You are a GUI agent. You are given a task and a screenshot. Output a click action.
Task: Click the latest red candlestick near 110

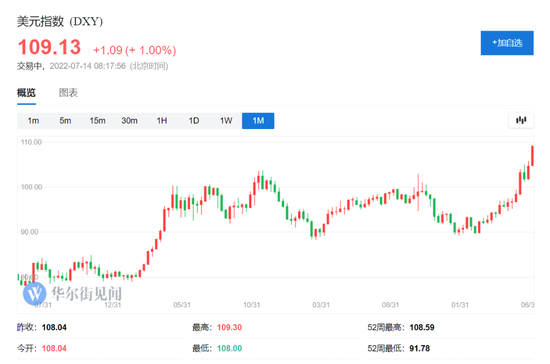tap(532, 156)
